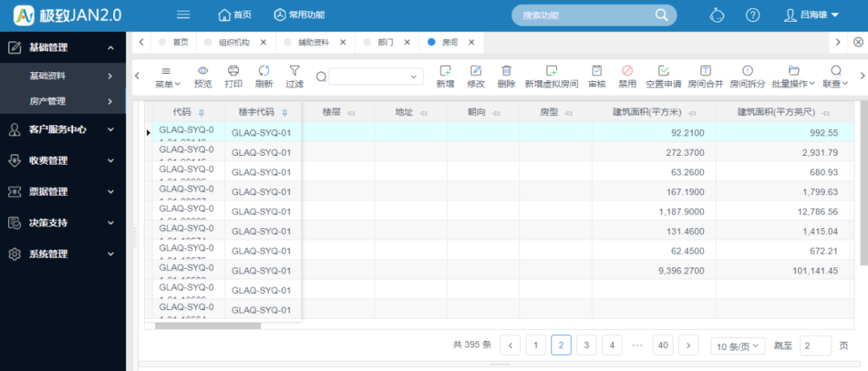Open user menu 吕海雄
Viewport: 868px width, 371px height.
click(812, 15)
